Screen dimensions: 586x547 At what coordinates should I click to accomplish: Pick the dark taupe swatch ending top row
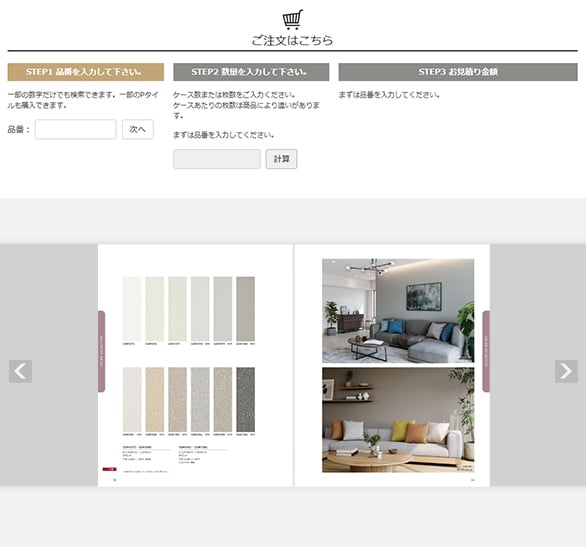pyautogui.click(x=246, y=309)
